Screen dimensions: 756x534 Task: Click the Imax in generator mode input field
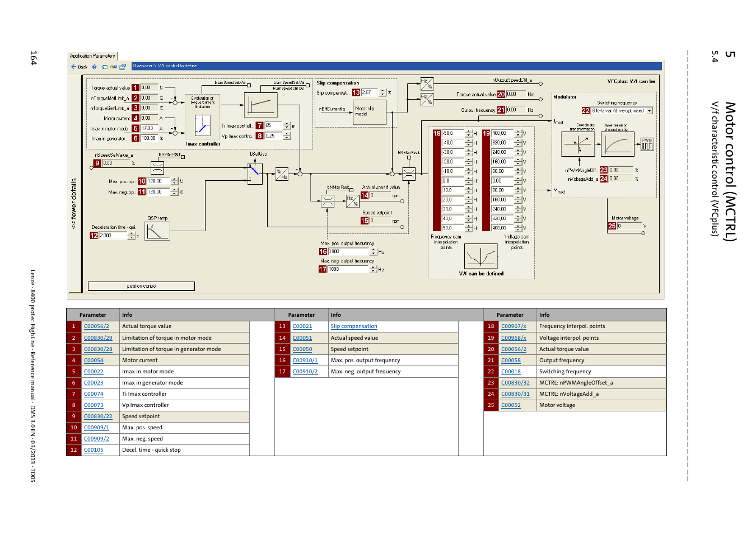(150, 138)
